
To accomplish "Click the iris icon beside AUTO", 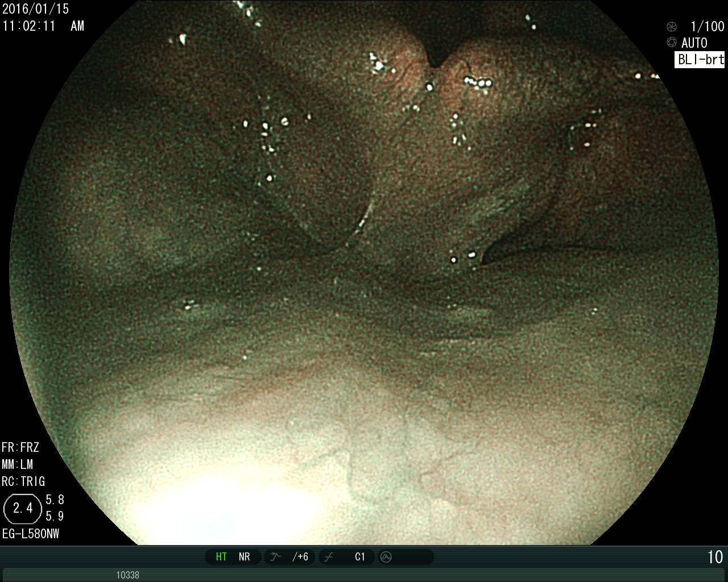I will pos(672,43).
